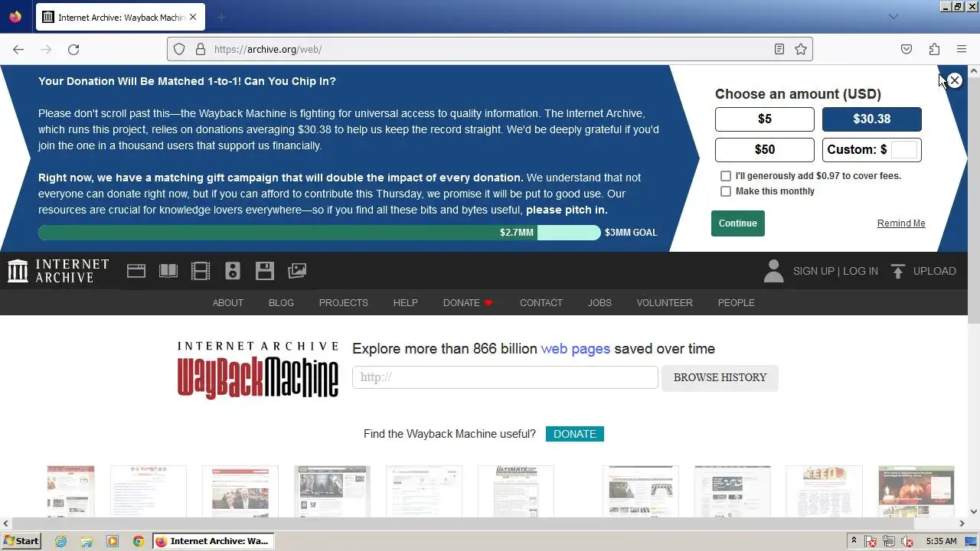Show hidden system tray icons arrow

(854, 541)
